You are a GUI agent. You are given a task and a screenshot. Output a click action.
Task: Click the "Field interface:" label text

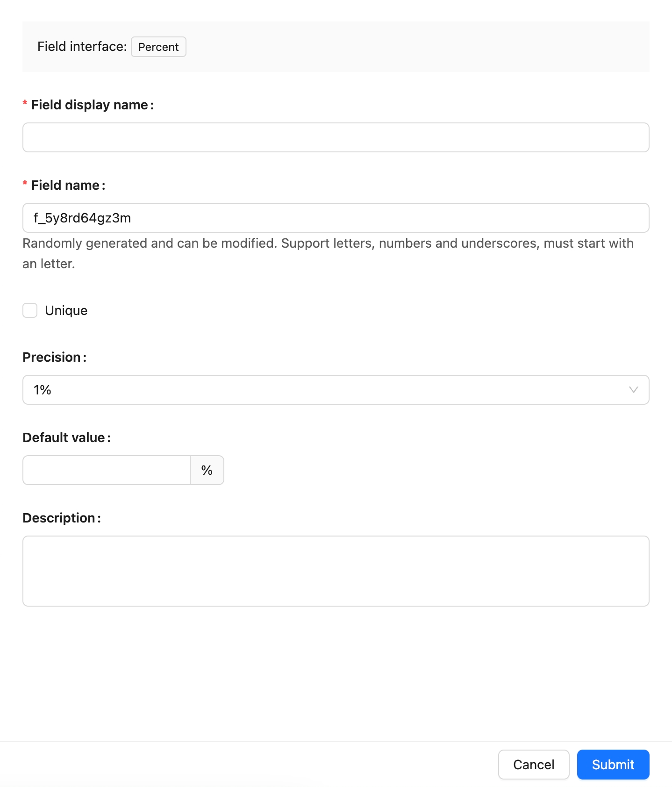pyautogui.click(x=82, y=47)
